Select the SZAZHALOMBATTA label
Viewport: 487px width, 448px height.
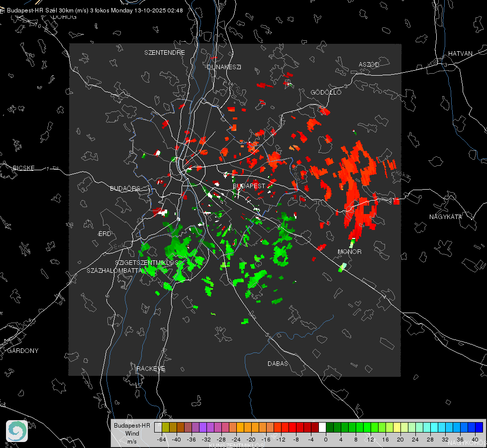pyautogui.click(x=114, y=270)
